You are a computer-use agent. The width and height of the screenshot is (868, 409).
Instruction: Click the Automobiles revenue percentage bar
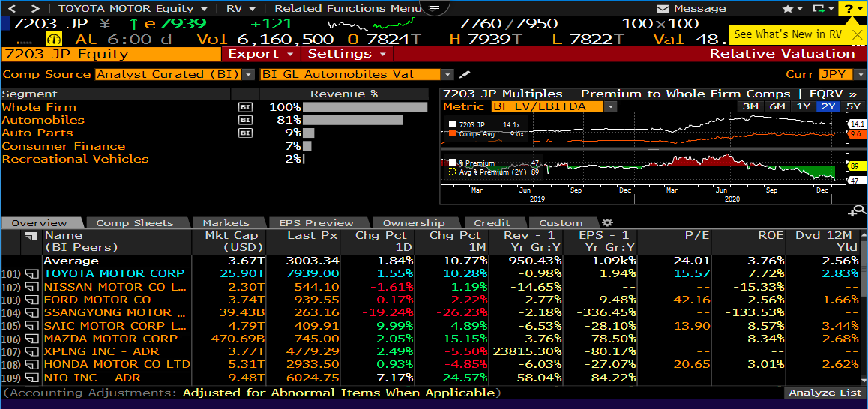[352, 120]
